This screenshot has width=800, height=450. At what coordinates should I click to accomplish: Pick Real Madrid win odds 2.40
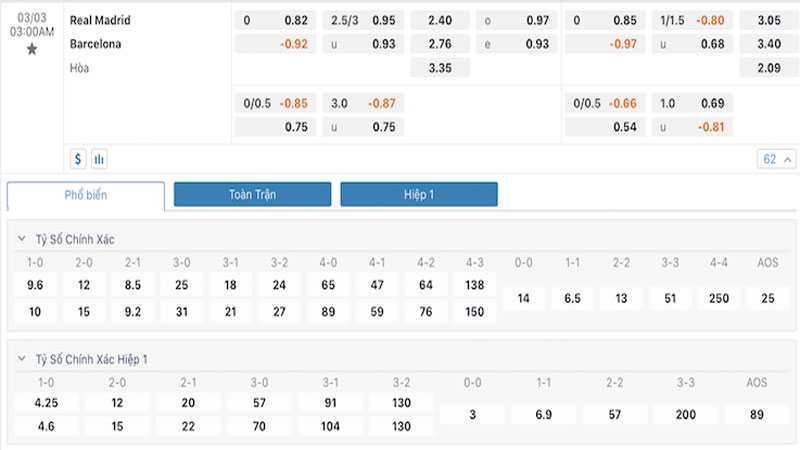[x=440, y=20]
